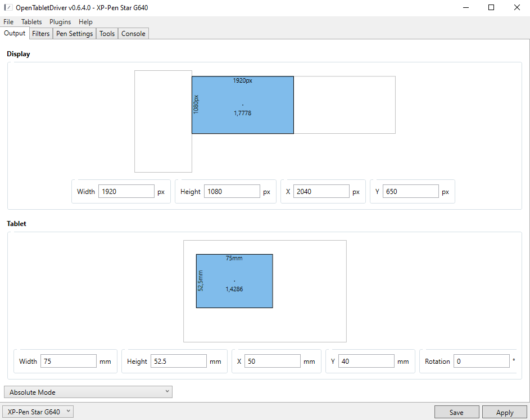Open the File menu
This screenshot has width=530, height=420.
coord(8,22)
